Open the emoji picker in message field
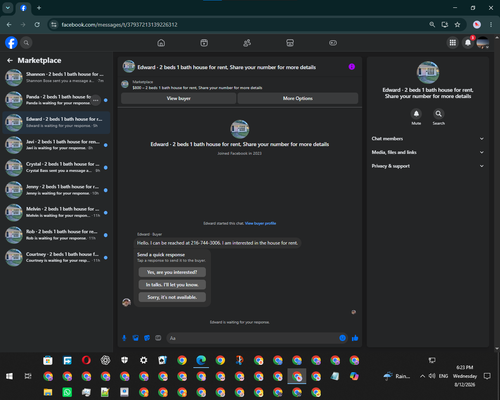The width and height of the screenshot is (500, 400). coord(342,338)
